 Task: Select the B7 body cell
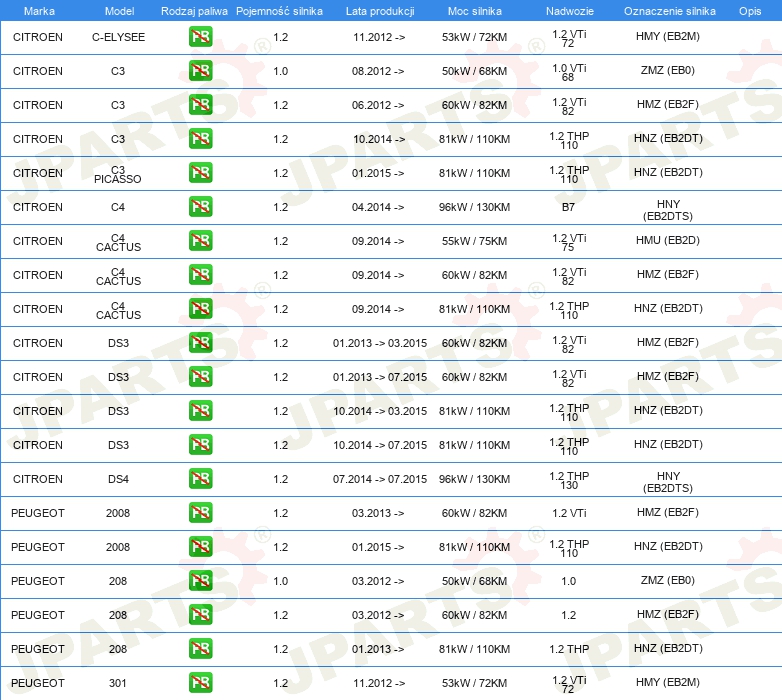coord(569,207)
